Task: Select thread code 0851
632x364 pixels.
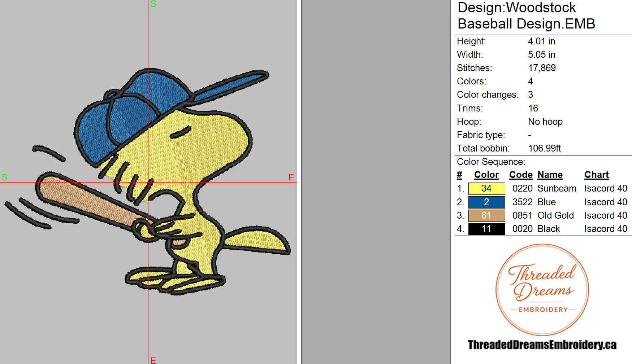Action: click(523, 216)
